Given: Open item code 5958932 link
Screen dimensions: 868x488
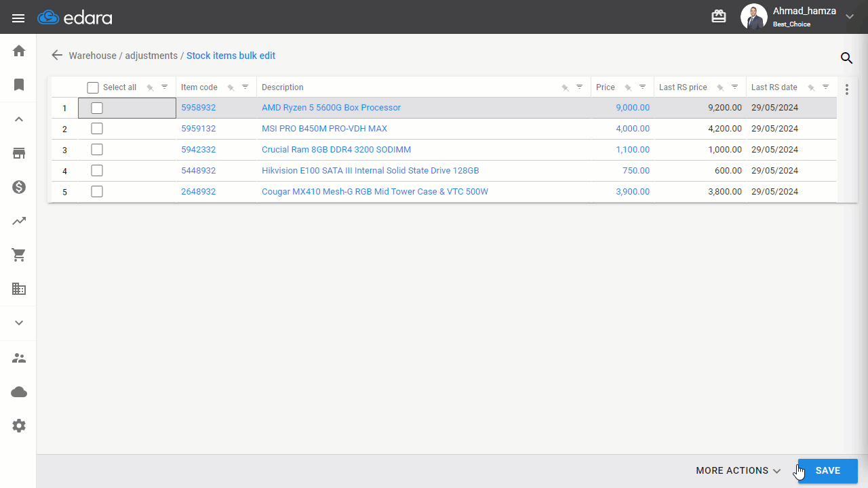Looking at the screenshot, I should tap(198, 108).
